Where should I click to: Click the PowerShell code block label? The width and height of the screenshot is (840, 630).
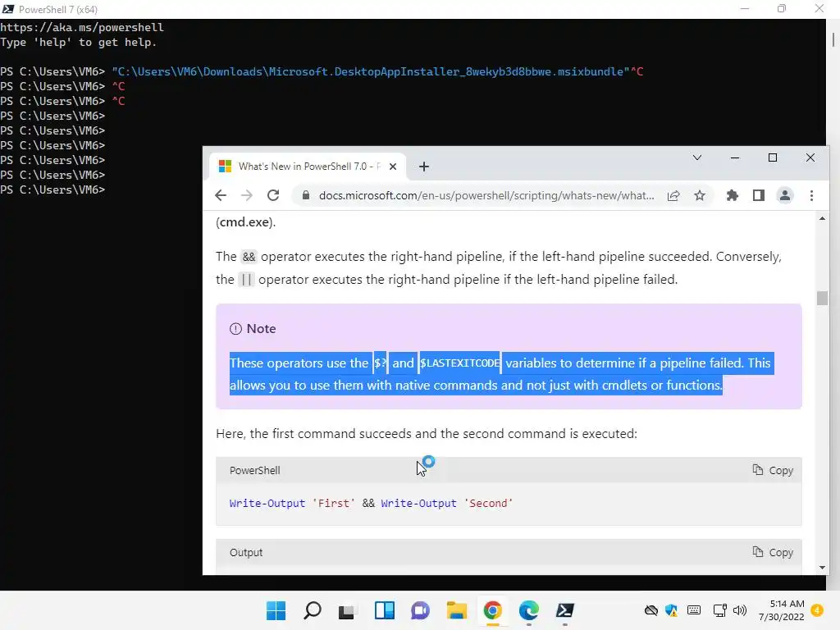(254, 470)
